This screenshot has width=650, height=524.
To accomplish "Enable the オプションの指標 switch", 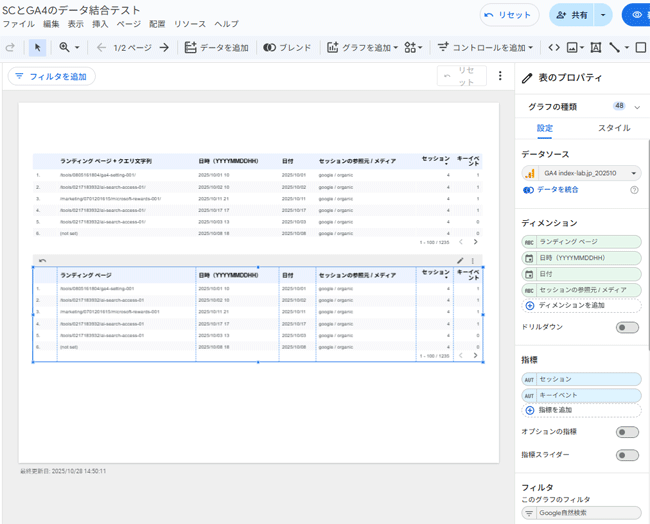I will [x=627, y=432].
